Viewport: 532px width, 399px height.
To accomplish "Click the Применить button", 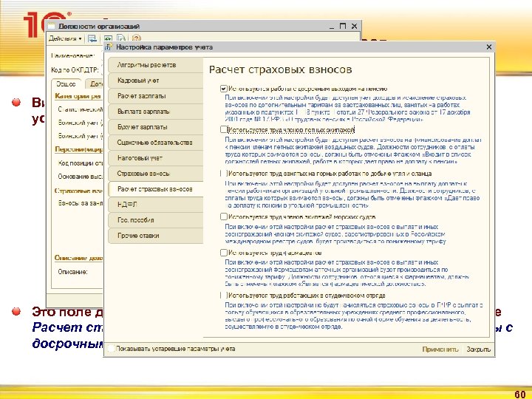I will [x=440, y=349].
